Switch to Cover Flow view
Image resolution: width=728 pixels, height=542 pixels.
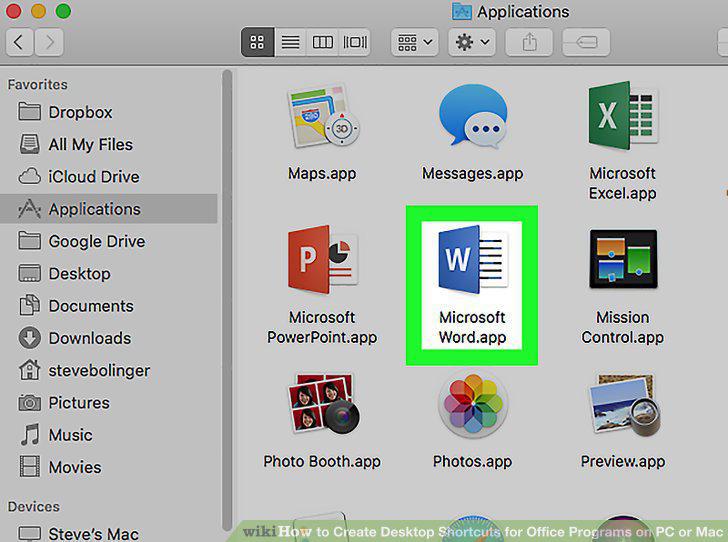click(355, 42)
